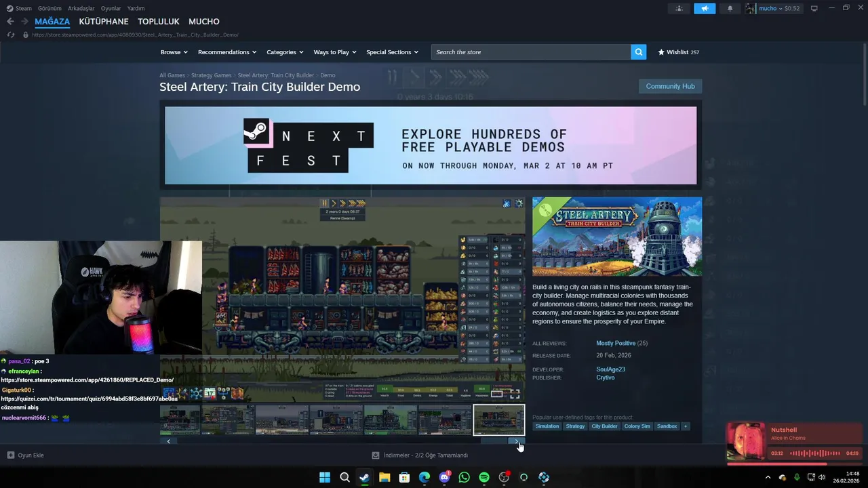Click the All Games breadcrumb
This screenshot has width=868, height=488.
point(172,75)
